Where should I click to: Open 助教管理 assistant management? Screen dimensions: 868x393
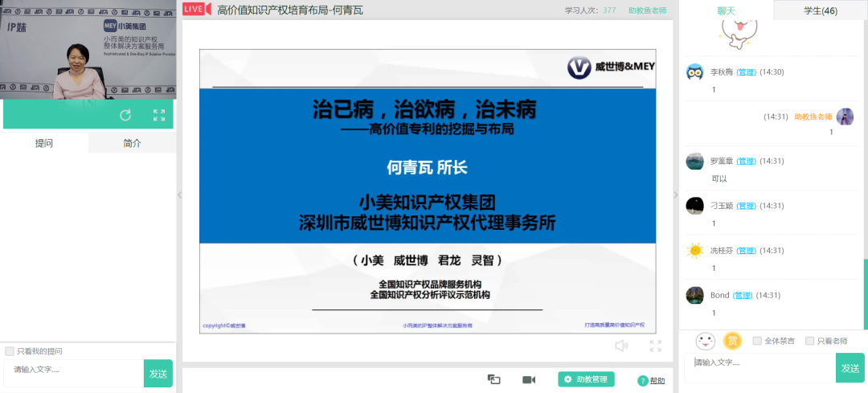586,379
